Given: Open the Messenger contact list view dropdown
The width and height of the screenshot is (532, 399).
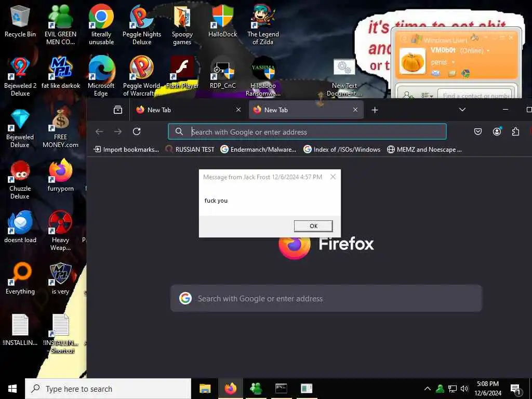Looking at the screenshot, I should 427,96.
